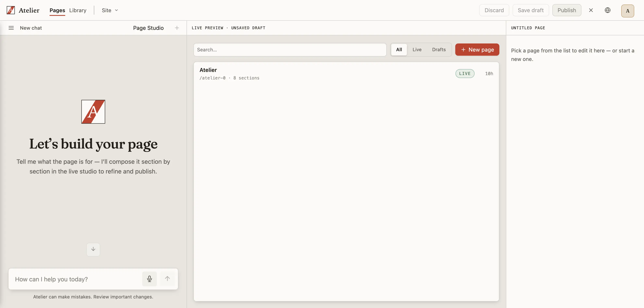Click the Page Studio title

click(x=148, y=28)
